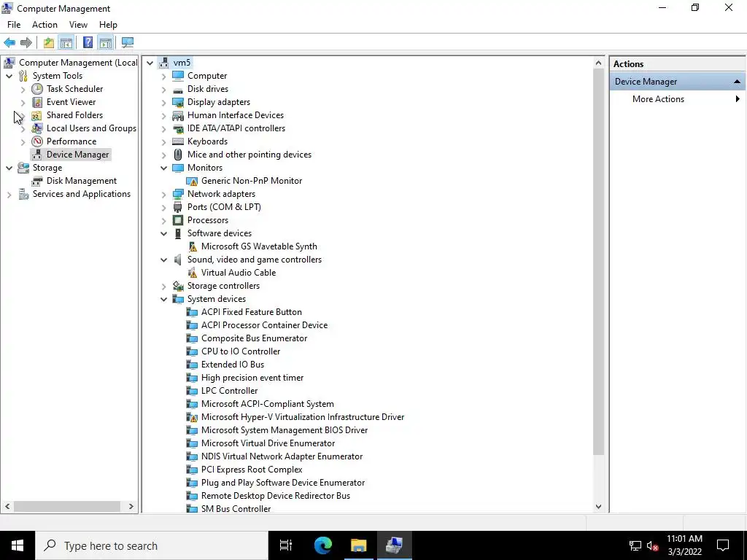Click console tree horizontal scroll right arrow

(x=131, y=507)
